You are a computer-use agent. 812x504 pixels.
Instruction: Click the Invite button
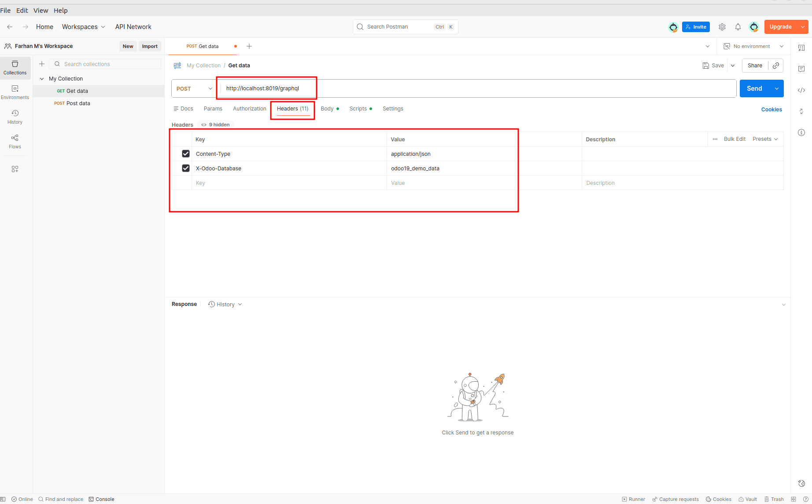coord(696,27)
